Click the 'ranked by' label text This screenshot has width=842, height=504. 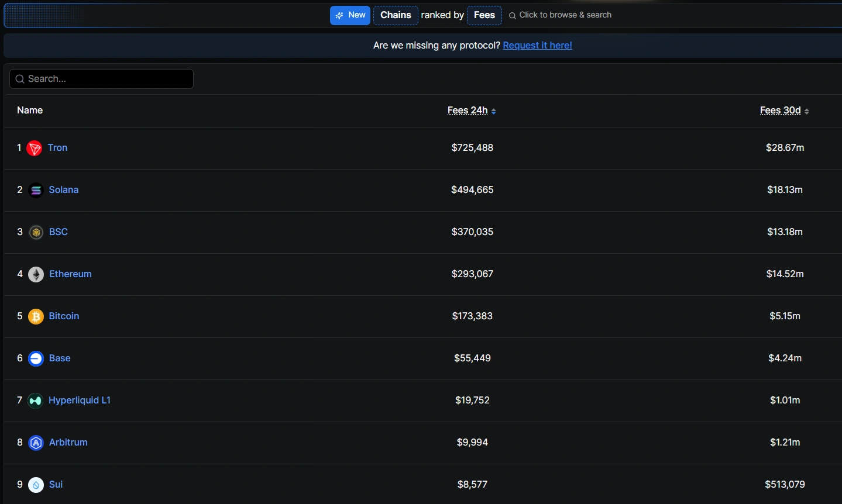tap(442, 15)
